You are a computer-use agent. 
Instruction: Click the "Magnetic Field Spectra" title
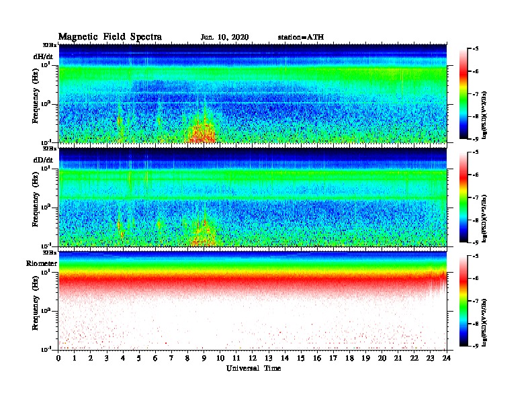110,37
